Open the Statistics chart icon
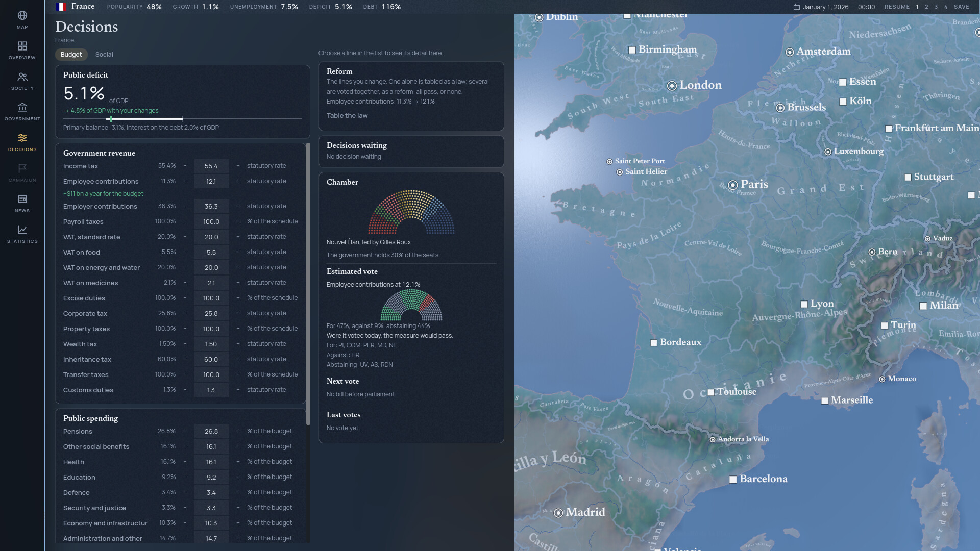 click(x=22, y=230)
